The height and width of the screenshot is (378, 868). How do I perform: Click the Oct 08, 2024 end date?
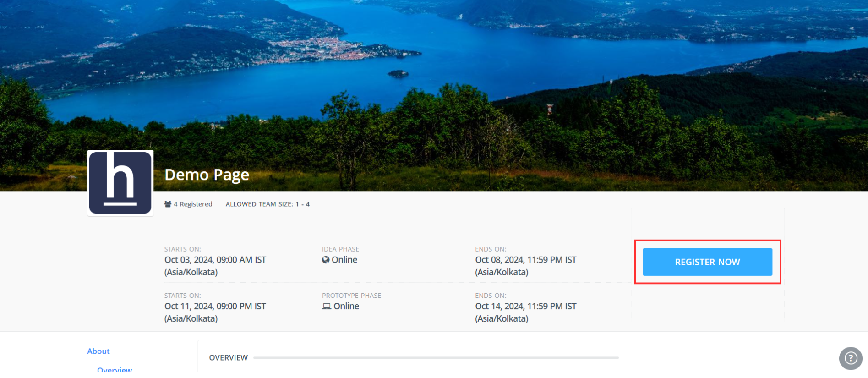pos(525,260)
